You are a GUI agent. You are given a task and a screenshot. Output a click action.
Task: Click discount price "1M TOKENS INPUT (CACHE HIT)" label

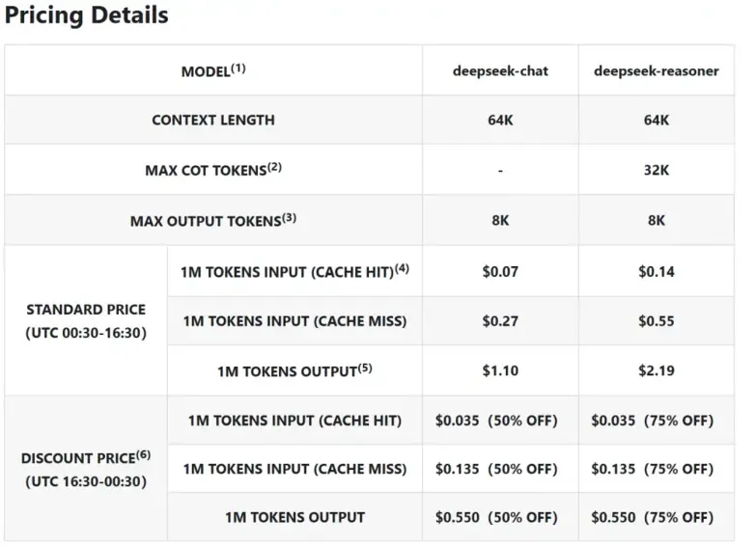[294, 421]
